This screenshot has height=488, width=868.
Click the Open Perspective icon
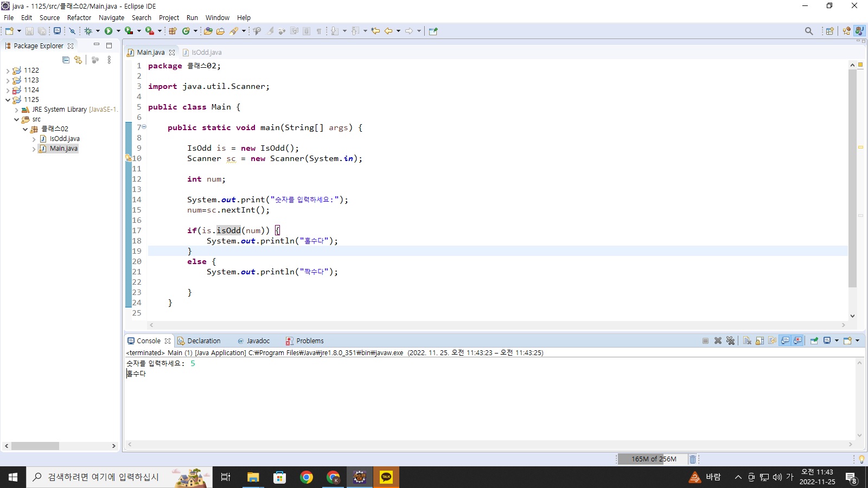coord(829,31)
